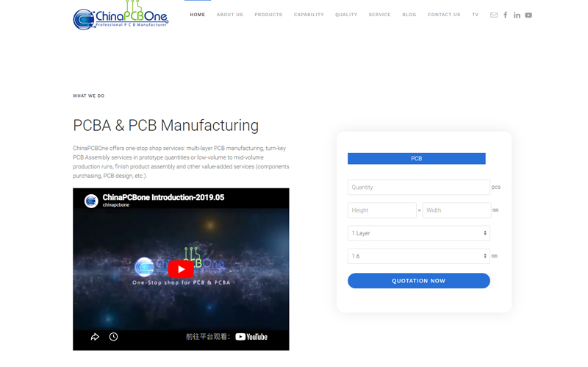This screenshot has height=367, width=588.
Task: Open the chinapcbone channel name link
Action: coord(116,205)
